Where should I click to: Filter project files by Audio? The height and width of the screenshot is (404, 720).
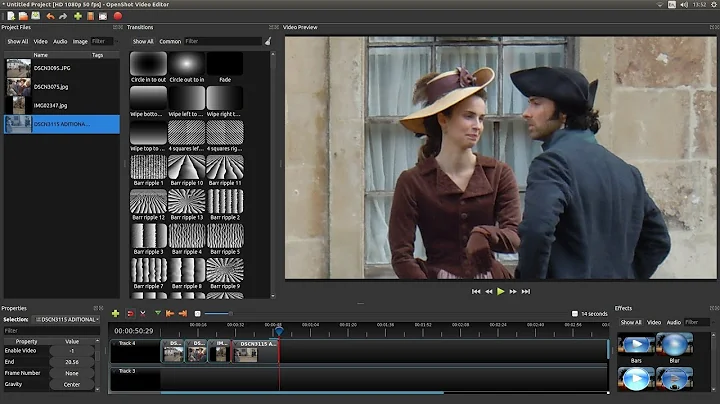tap(60, 41)
